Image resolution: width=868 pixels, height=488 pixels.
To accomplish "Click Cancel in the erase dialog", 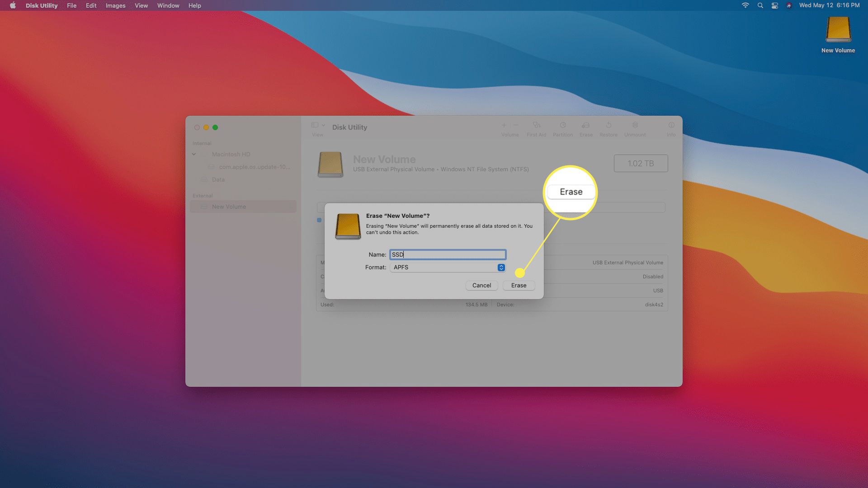I will pyautogui.click(x=481, y=285).
